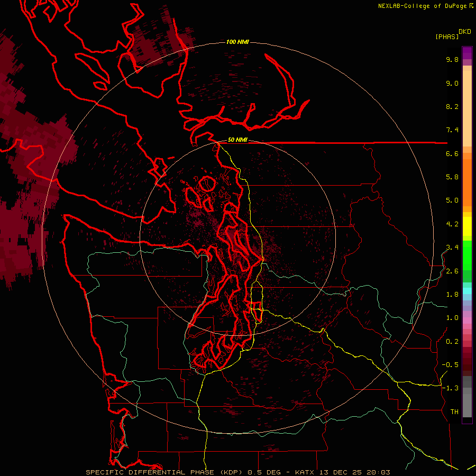Click the 50 NMI range ring label
Image resolution: width=476 pixels, height=476 pixels.
point(237,140)
